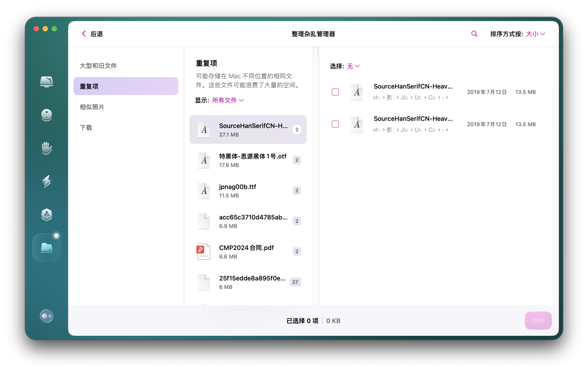Open the assistant orb icon at sidebar bottom
588x373 pixels.
pos(47,316)
